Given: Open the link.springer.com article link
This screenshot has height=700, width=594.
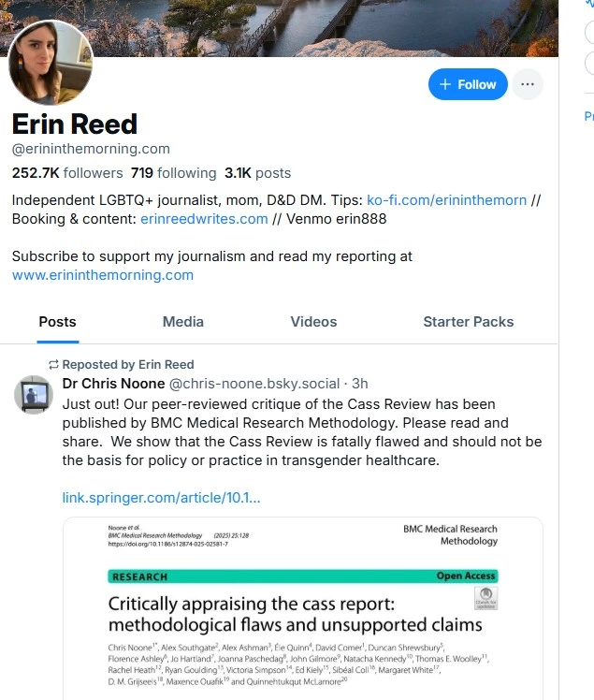Looking at the screenshot, I should 161,497.
